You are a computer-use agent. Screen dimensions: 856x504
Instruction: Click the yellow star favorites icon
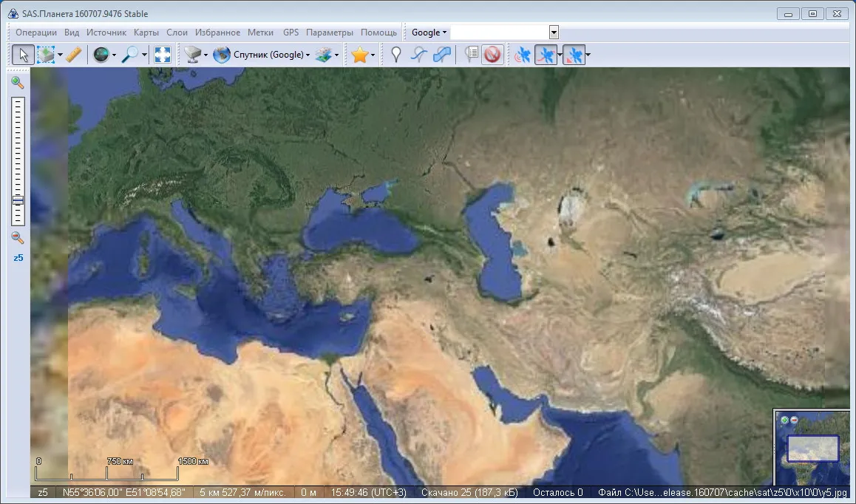(360, 55)
